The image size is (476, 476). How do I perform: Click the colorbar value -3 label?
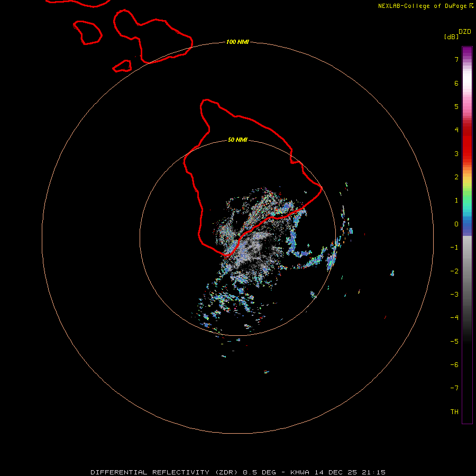point(454,295)
